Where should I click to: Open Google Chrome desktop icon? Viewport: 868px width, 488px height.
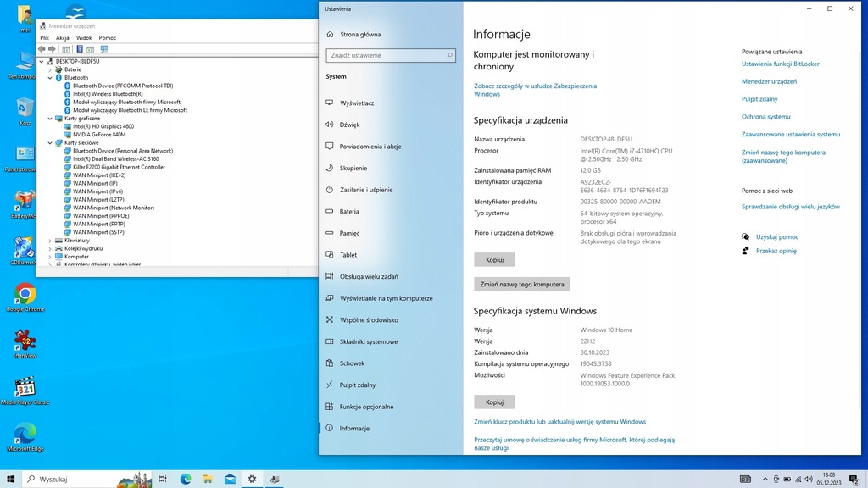25,297
